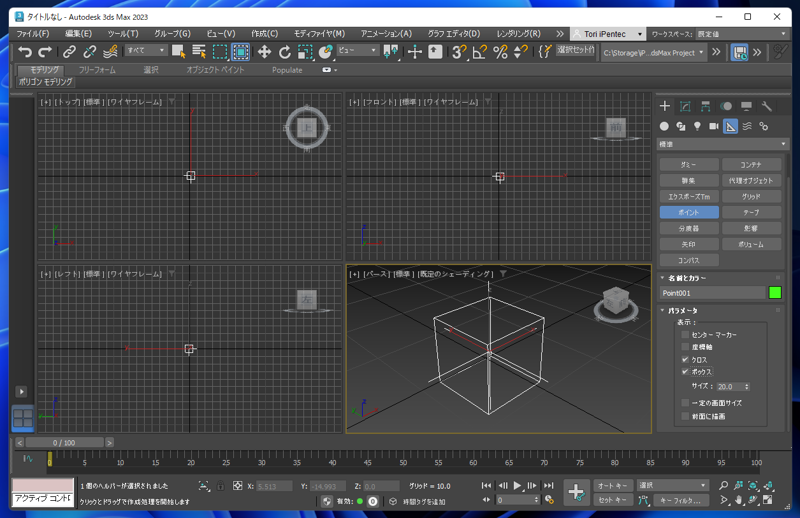The width and height of the screenshot is (800, 518).
Task: Toggle the Percent Snap button
Action: [501, 52]
